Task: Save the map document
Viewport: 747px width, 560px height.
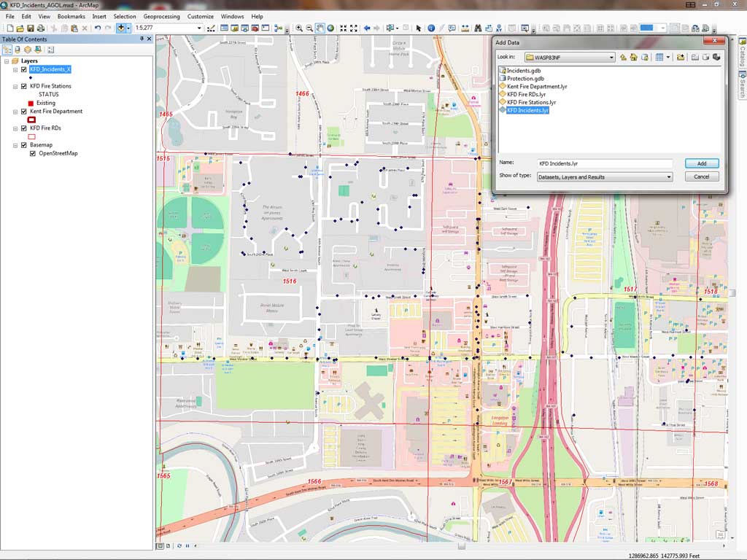Action: (31, 28)
